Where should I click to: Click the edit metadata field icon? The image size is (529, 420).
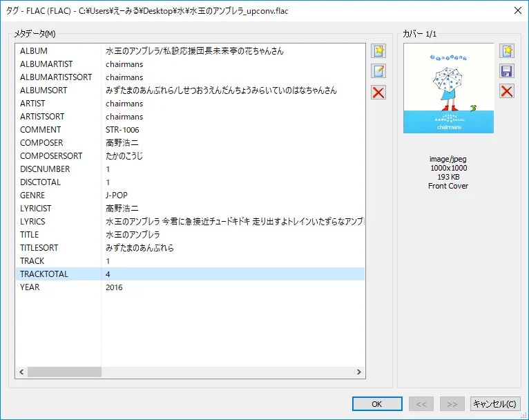click(x=378, y=71)
